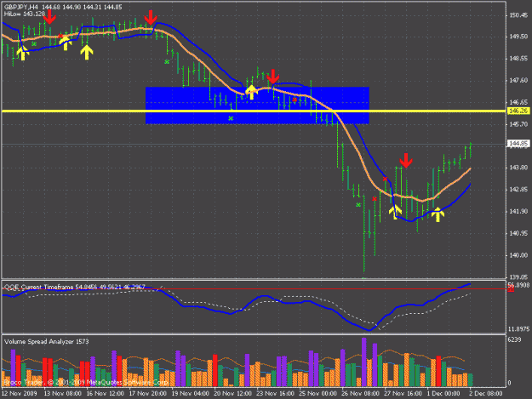Click the 2 Dec 08:00 time label
Viewport: 532px width, 399px height.
(x=486, y=394)
